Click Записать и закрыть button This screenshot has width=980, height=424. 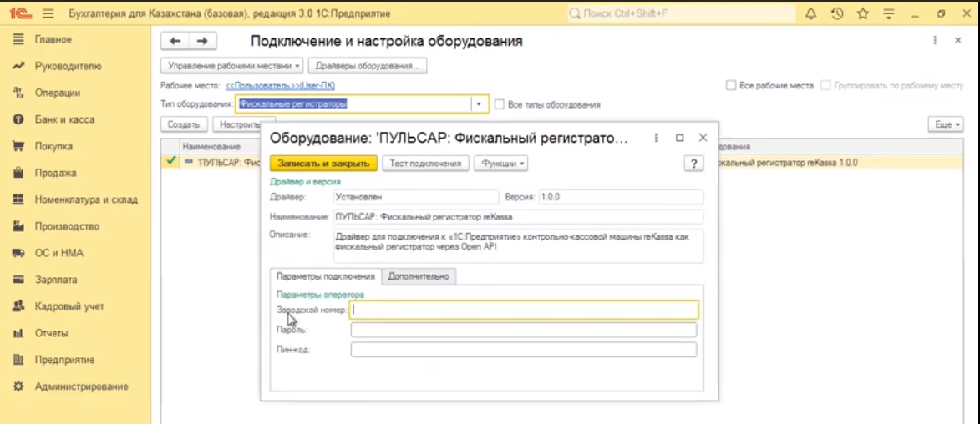324,163
